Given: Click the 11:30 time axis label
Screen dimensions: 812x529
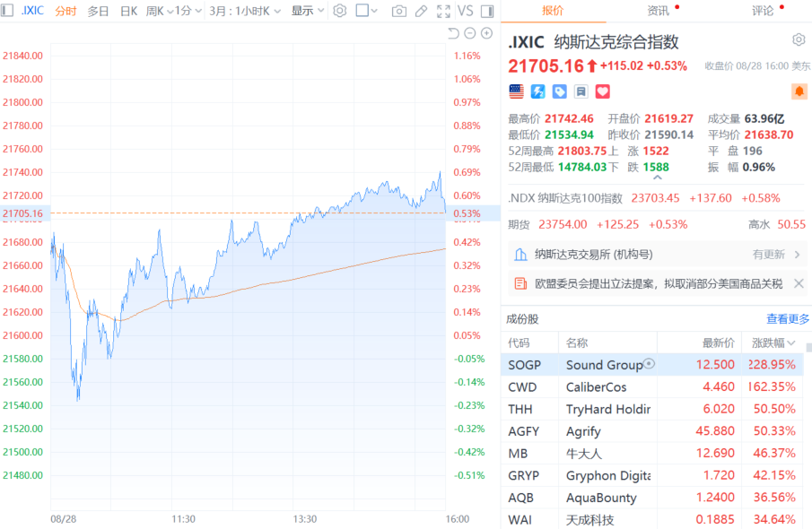Looking at the screenshot, I should coord(183,518).
